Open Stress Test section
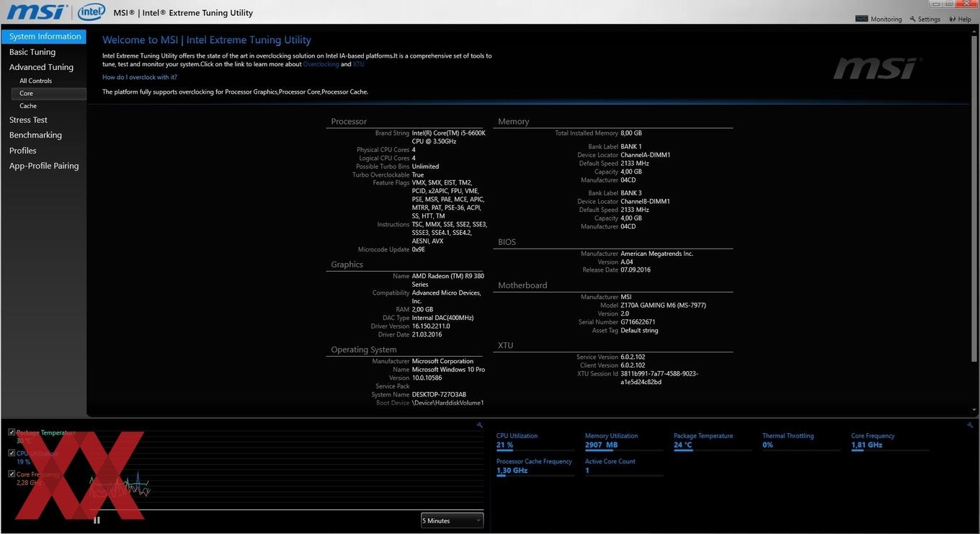 point(28,120)
